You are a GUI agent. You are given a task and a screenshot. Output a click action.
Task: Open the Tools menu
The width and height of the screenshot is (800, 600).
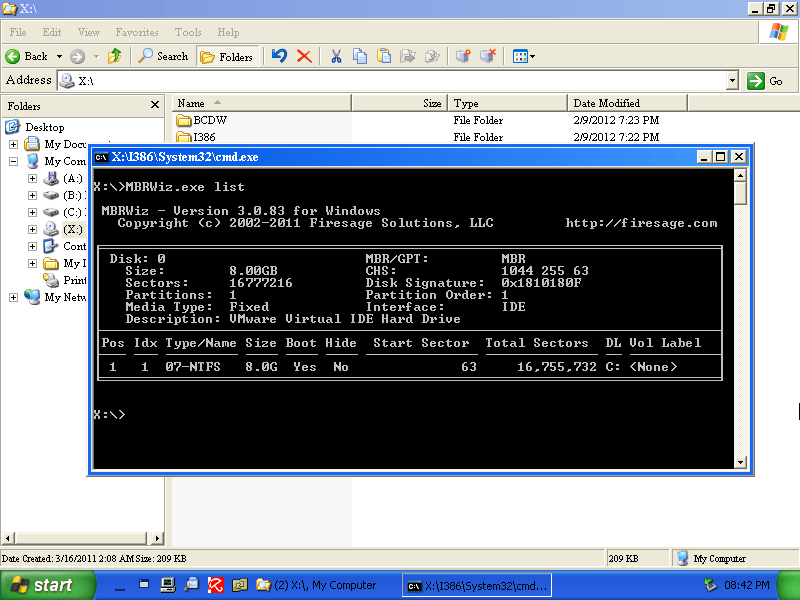pos(188,32)
